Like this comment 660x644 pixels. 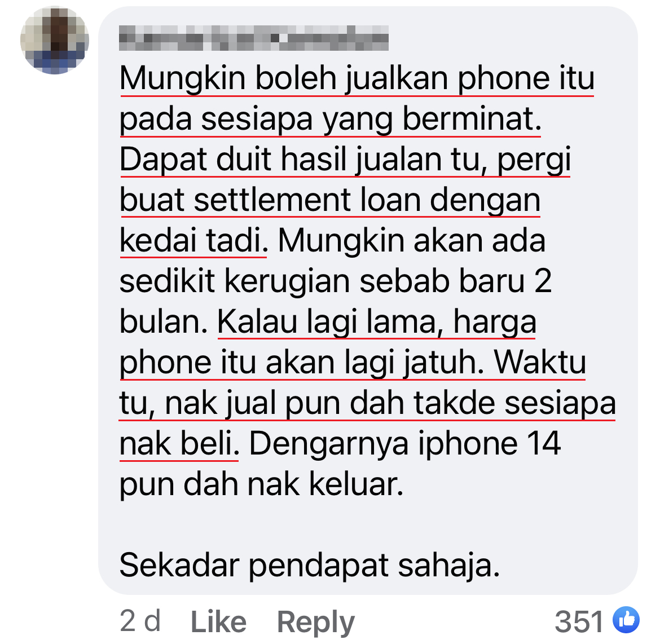218,621
